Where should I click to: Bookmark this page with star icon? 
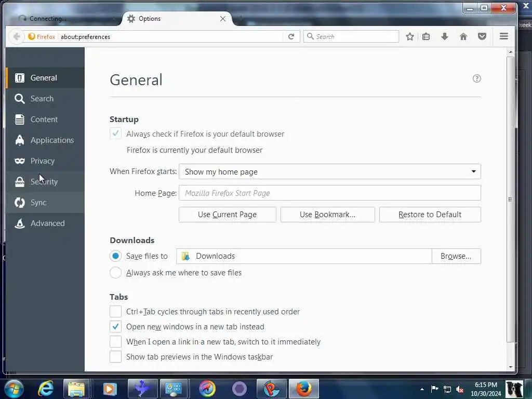410,36
